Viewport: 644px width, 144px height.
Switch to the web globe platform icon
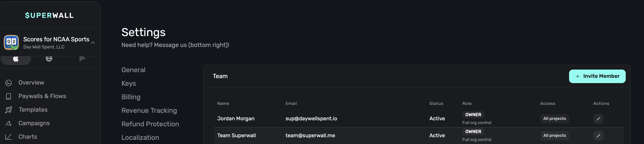49,59
